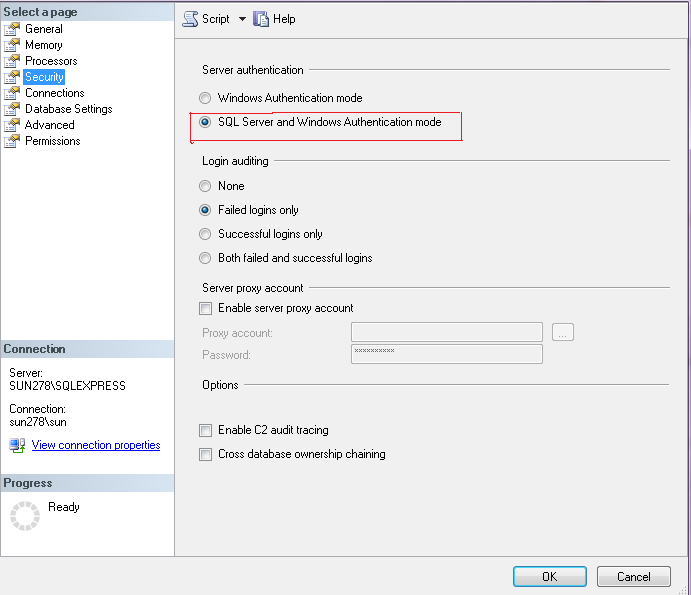Click the Processors page icon
Viewport: 691px width, 595px height.
tap(12, 61)
